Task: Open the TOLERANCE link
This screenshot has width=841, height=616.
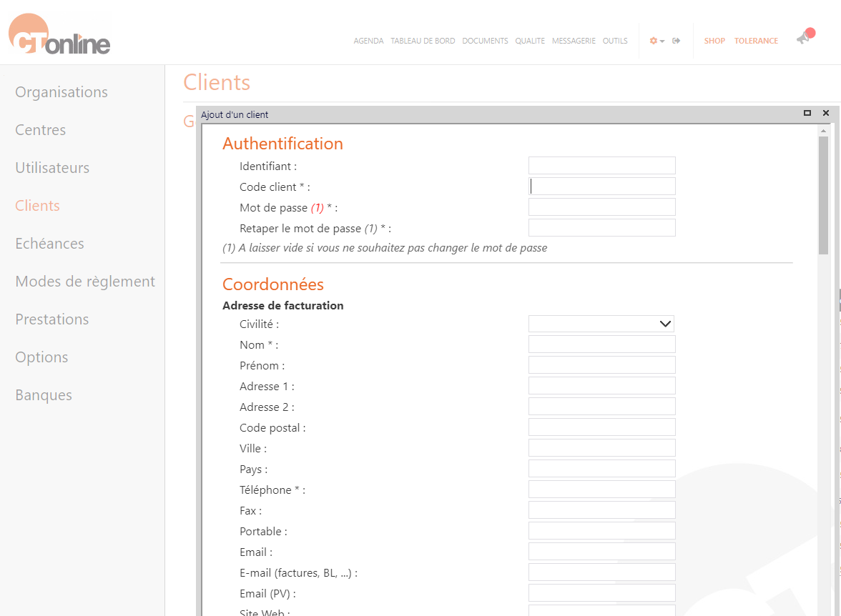Action: [756, 41]
